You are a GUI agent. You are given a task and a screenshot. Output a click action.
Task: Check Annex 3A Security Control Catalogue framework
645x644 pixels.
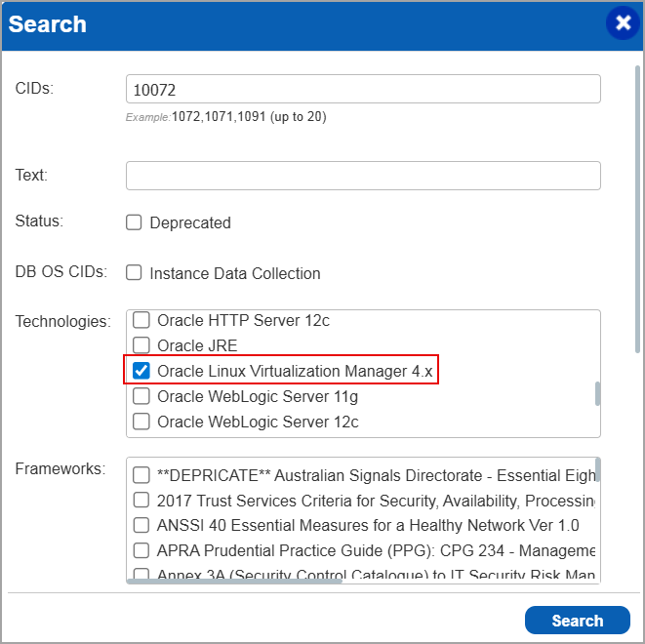pyautogui.click(x=141, y=575)
